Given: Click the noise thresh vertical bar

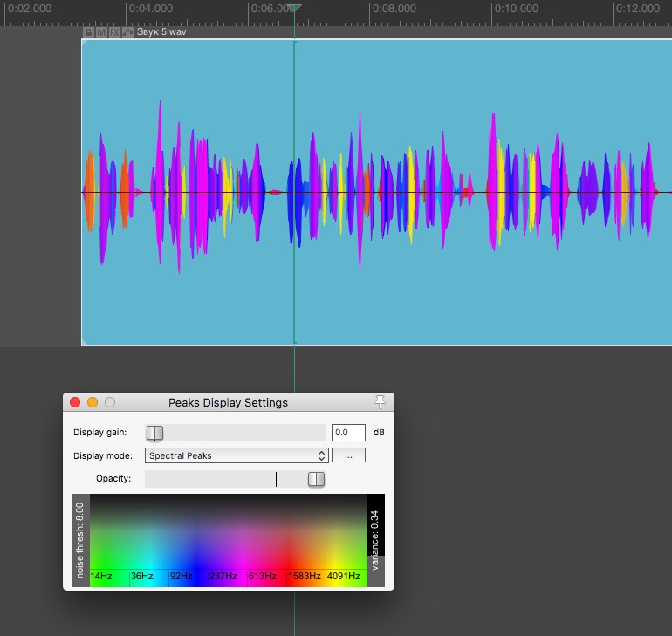Looking at the screenshot, I should click(x=80, y=541).
